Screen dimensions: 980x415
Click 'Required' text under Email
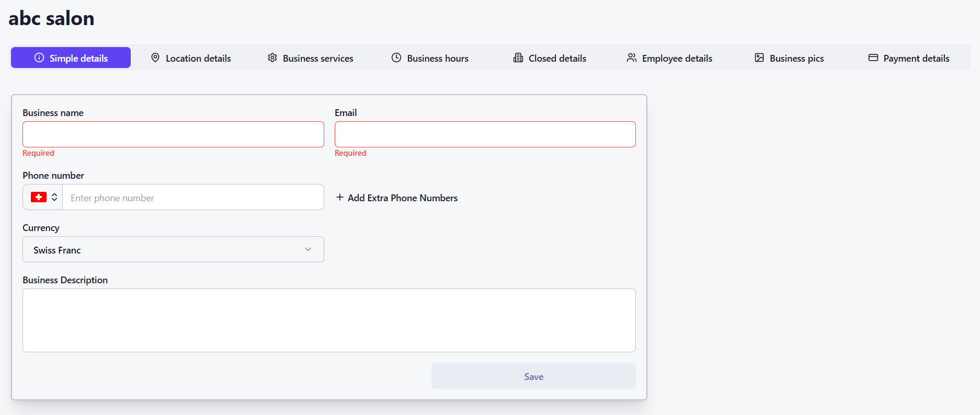pyautogui.click(x=350, y=153)
